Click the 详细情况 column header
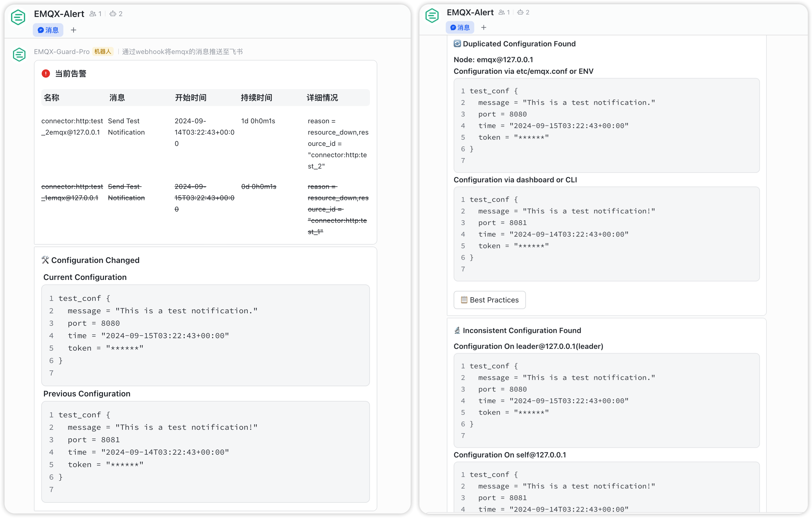This screenshot has width=812, height=518. point(322,98)
